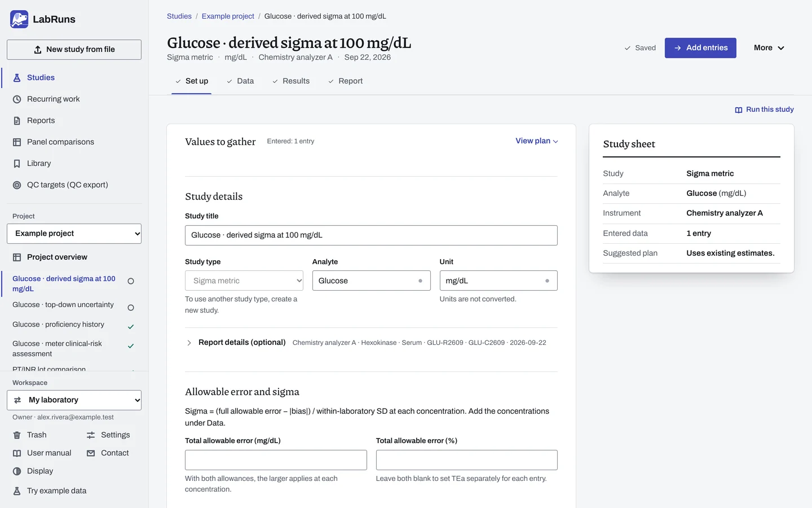Screen dimensions: 812x508
Task: Click the Try example data flask icon
Action: point(17,491)
